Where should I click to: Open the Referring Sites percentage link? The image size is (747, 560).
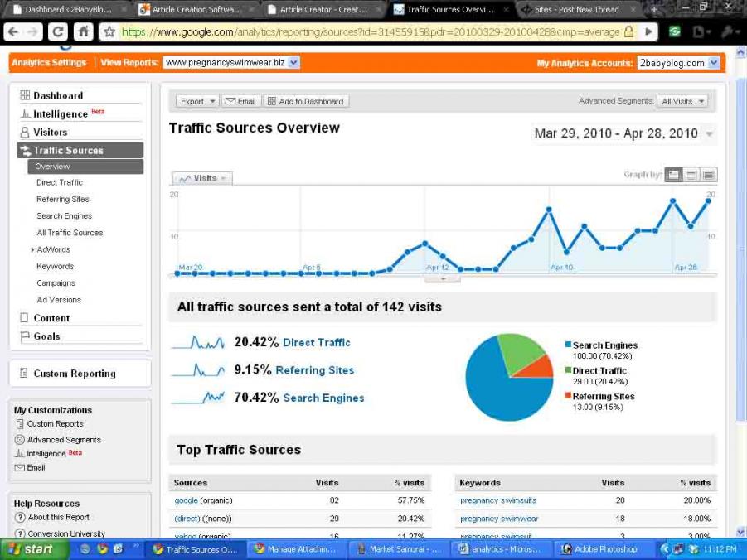pyautogui.click(x=315, y=370)
